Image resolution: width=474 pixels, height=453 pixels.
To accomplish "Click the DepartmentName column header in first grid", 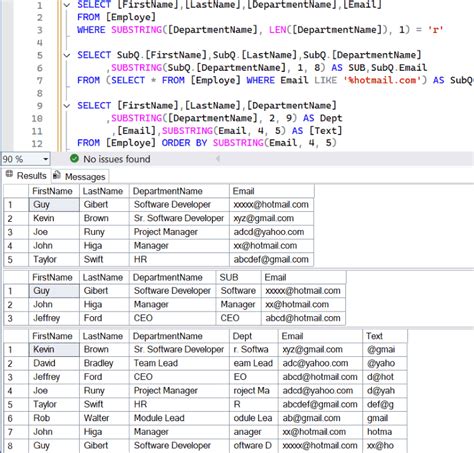I will [179, 191].
